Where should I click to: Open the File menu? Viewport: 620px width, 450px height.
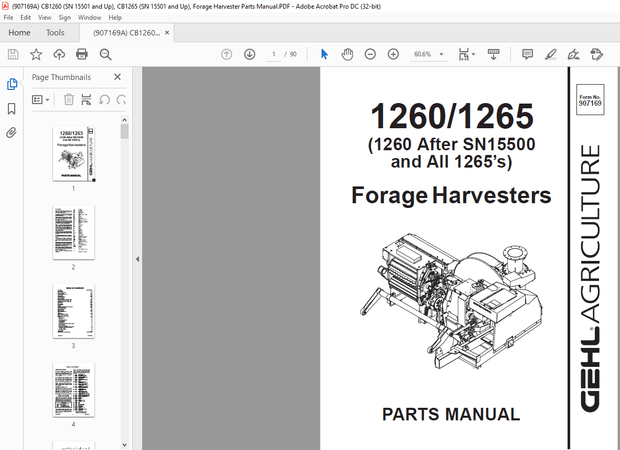(x=8, y=17)
